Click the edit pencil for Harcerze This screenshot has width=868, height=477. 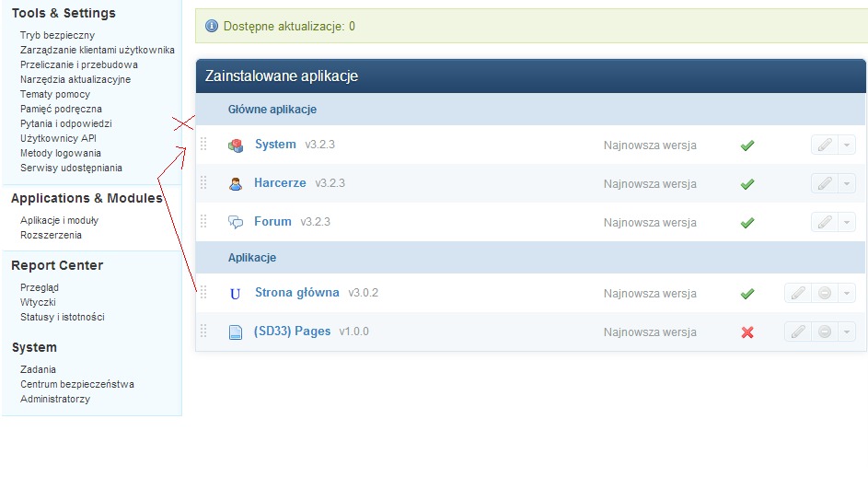click(825, 183)
